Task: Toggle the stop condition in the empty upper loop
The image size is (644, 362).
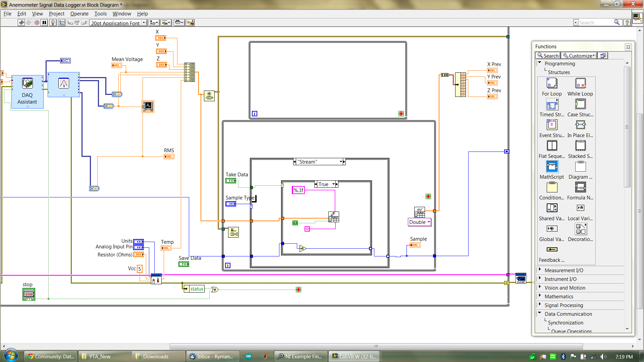Action: click(401, 114)
